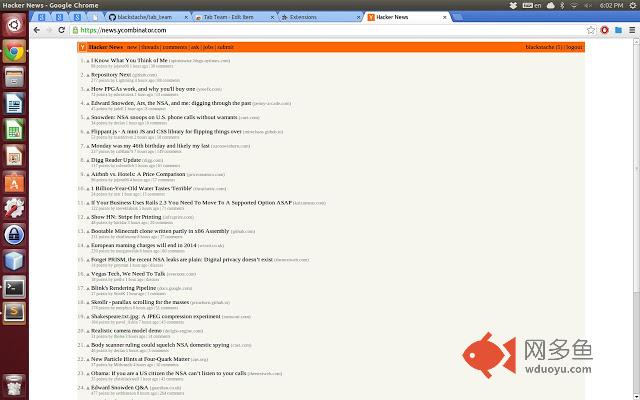Open a new tab with the new-tab button
This screenshot has width=640, height=400.
458,17
